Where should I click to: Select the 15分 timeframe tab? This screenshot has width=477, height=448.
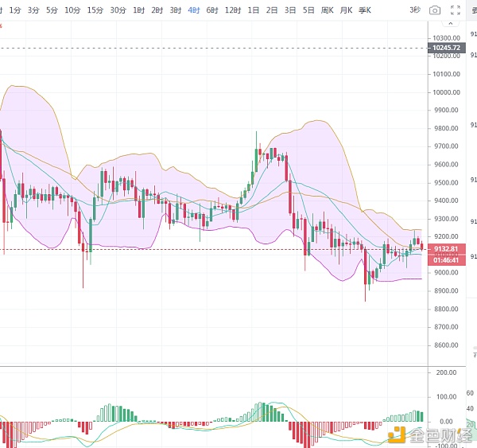pyautogui.click(x=95, y=10)
